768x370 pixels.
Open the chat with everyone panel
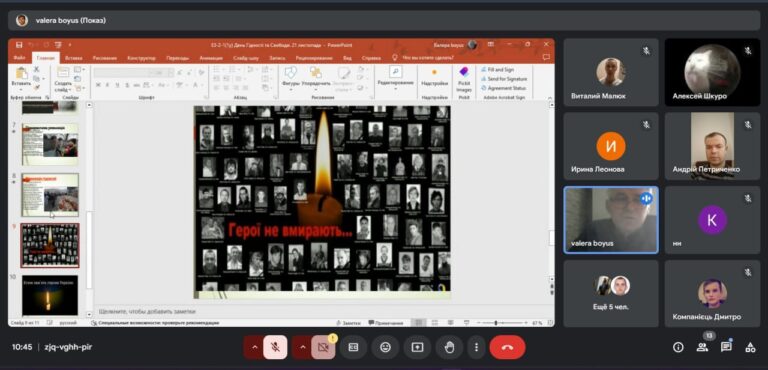(726, 347)
